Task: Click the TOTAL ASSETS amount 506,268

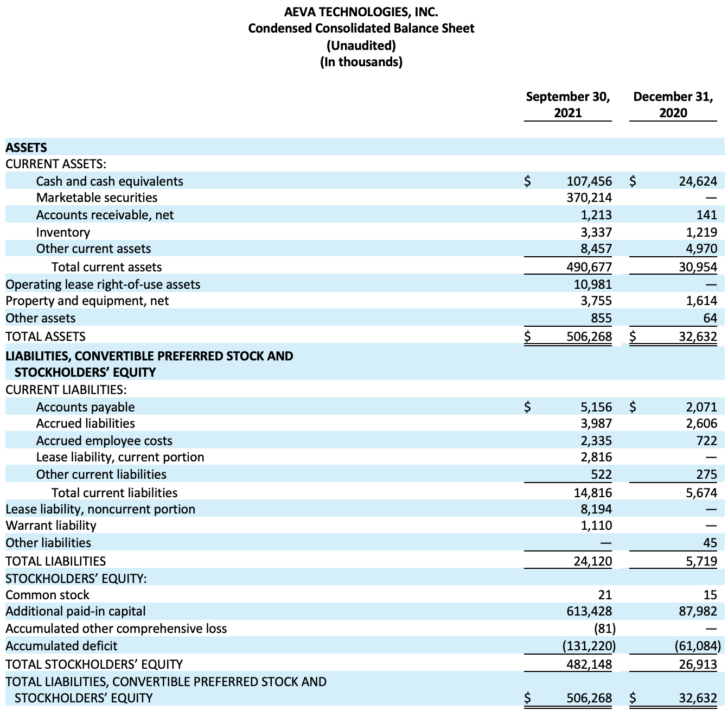Action: point(590,336)
